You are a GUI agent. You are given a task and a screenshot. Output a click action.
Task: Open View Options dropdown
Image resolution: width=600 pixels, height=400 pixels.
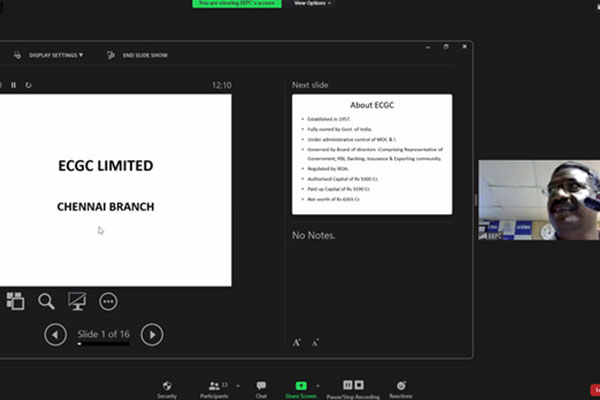pyautogui.click(x=312, y=3)
